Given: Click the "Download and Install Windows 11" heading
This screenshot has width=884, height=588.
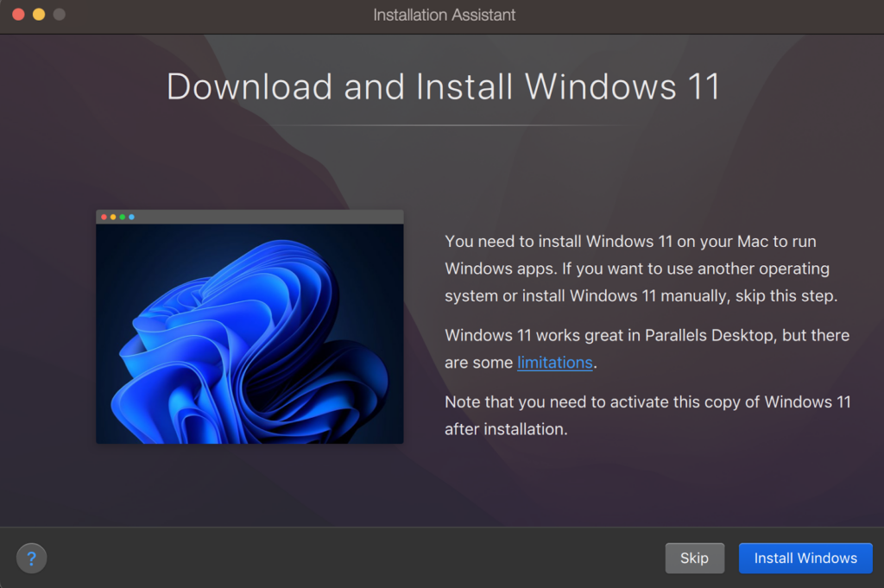Looking at the screenshot, I should (443, 87).
